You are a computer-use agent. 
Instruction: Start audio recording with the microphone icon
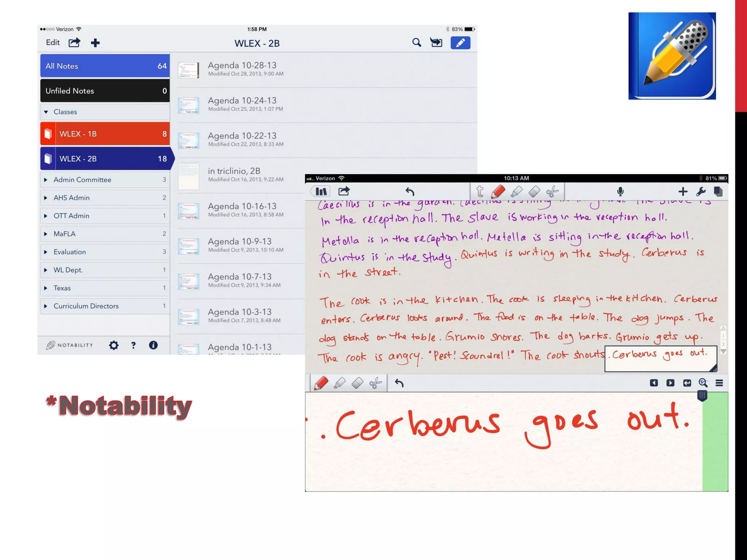point(620,191)
